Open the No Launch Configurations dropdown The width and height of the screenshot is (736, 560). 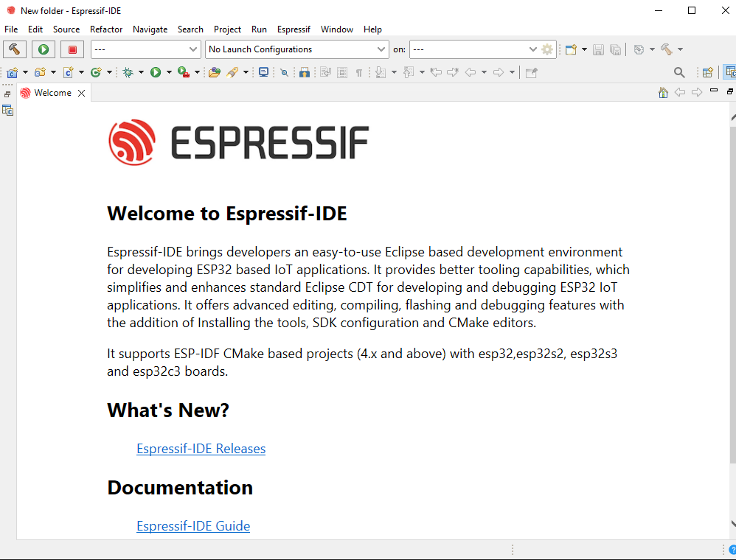click(296, 49)
